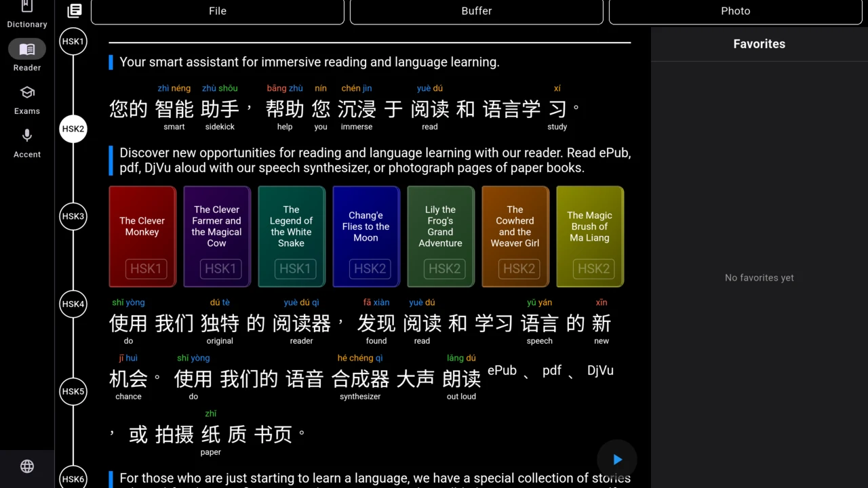Select the HSK2 level marker
Viewport: 868px width, 488px height.
tap(73, 129)
